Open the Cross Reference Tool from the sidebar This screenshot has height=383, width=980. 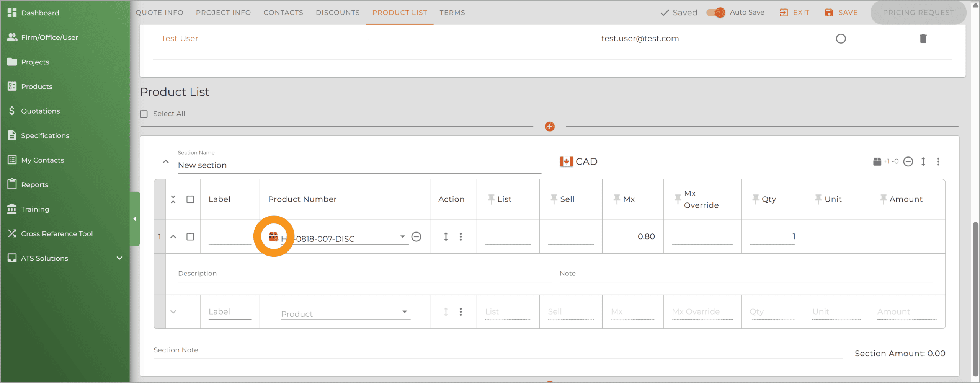57,234
